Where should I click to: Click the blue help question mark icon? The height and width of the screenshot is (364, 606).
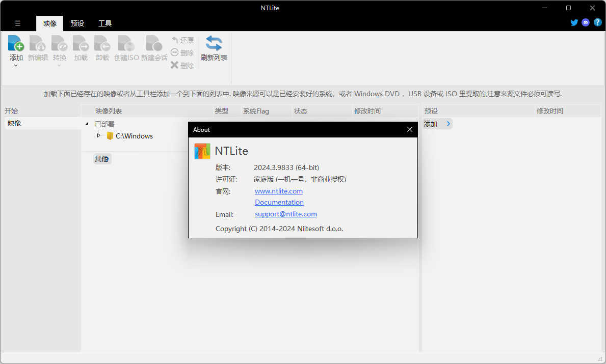(x=597, y=22)
